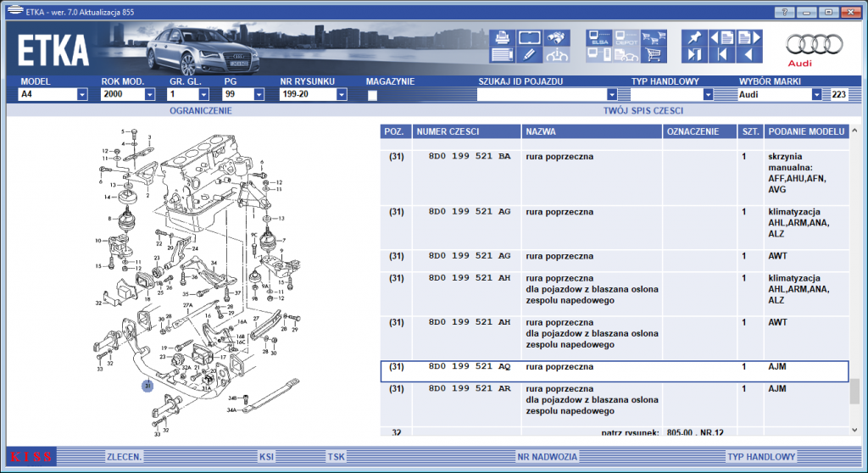Expand the MODEL dropdown showing A4
The height and width of the screenshot is (473, 868).
click(x=82, y=95)
